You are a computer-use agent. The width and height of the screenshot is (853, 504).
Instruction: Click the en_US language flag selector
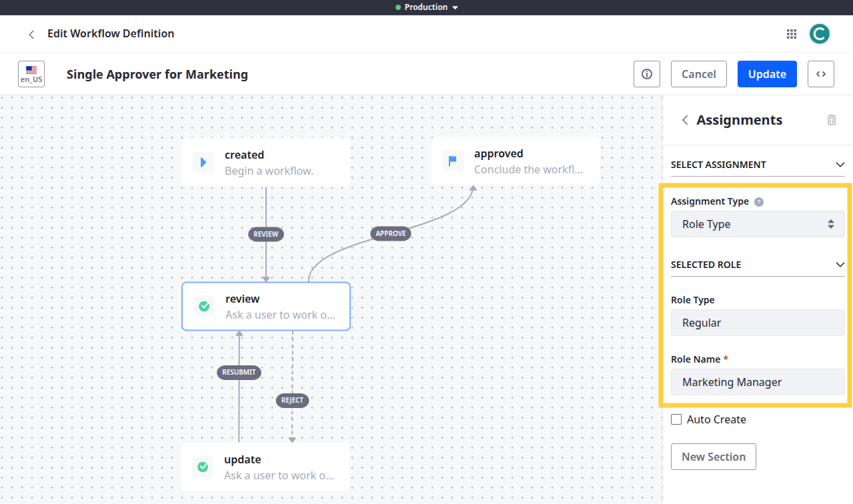31,74
